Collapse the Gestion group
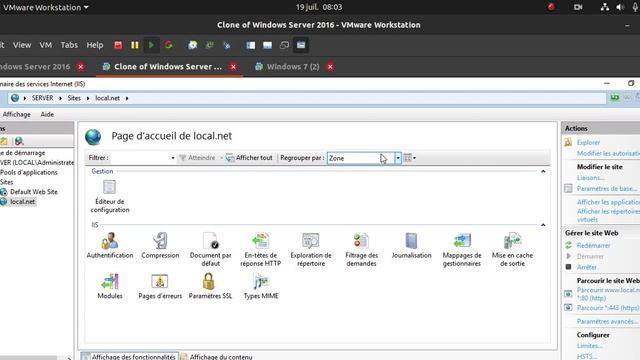The height and width of the screenshot is (360, 640). click(x=543, y=171)
